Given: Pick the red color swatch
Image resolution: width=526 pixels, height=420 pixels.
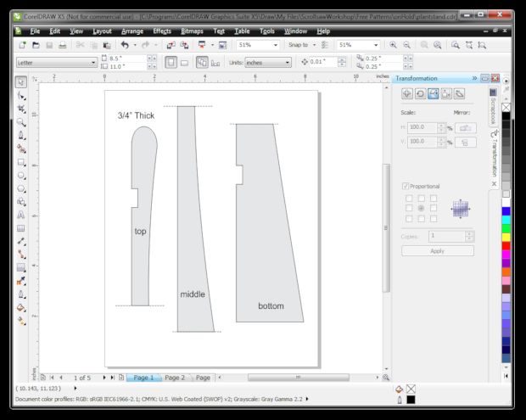Looking at the screenshot, I should 506,246.
